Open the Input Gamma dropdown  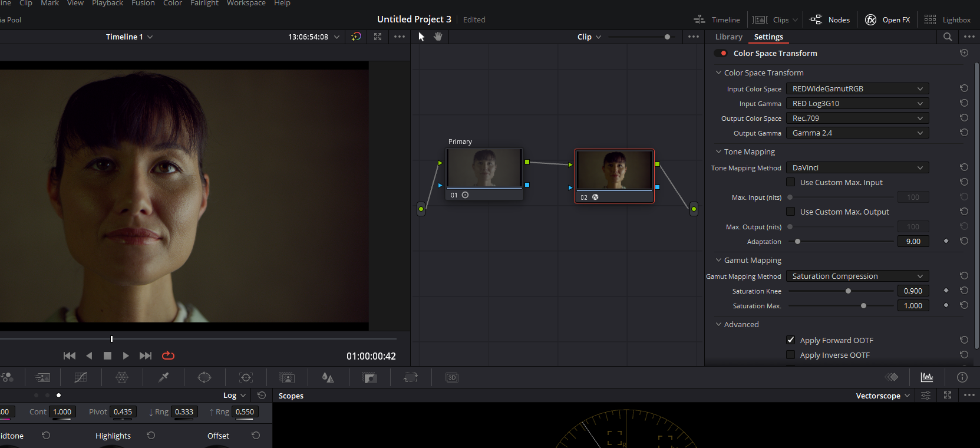857,103
